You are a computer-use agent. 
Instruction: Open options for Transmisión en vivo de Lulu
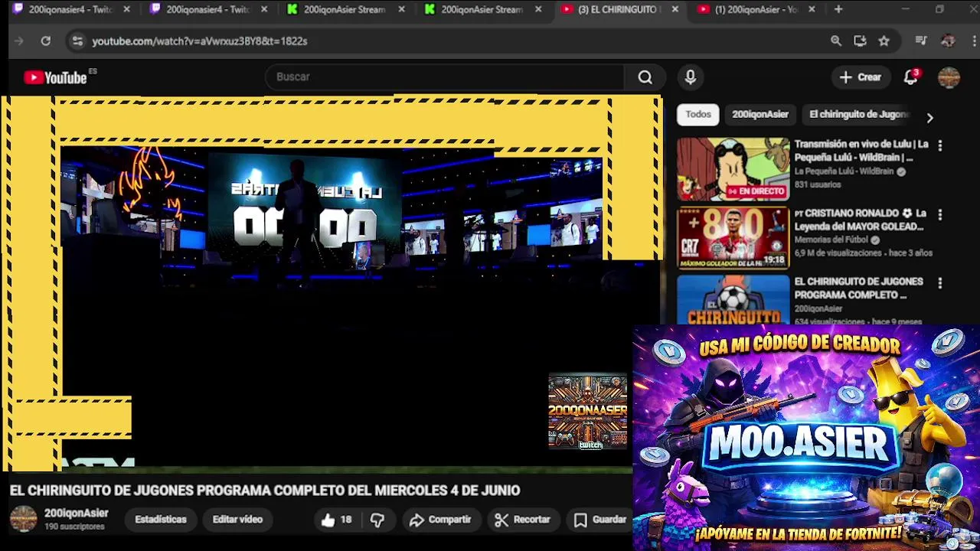[940, 145]
